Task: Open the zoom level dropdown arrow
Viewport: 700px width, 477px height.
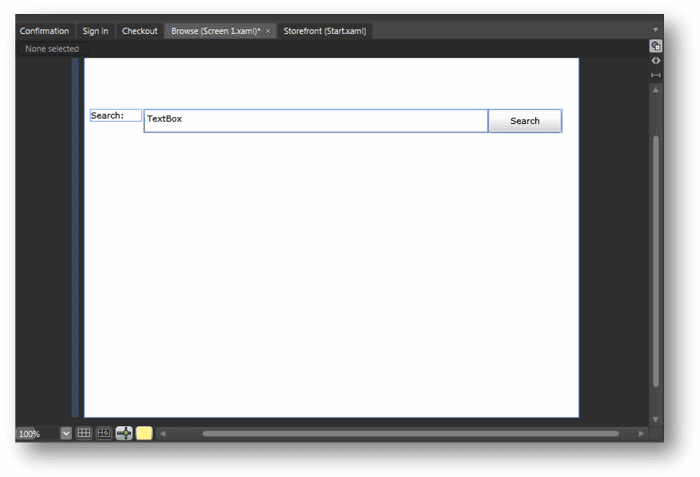Action: coord(66,433)
